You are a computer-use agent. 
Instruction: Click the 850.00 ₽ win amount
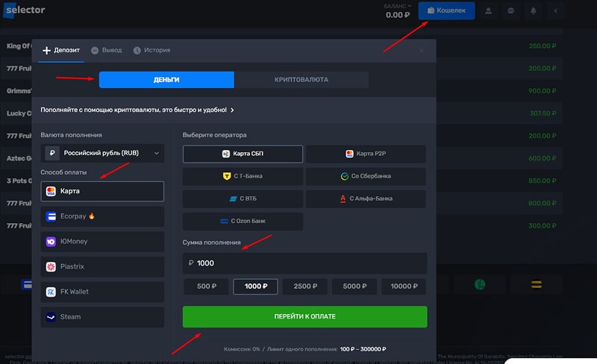(x=543, y=181)
